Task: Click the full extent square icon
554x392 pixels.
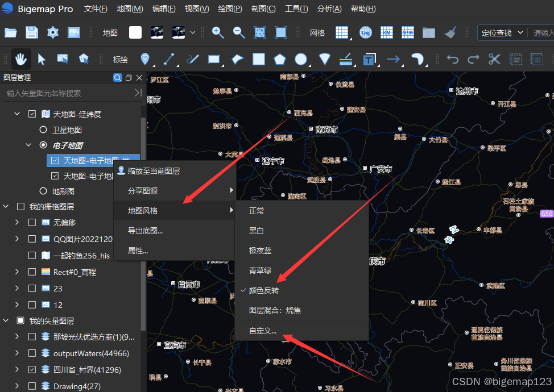Action: [x=281, y=32]
